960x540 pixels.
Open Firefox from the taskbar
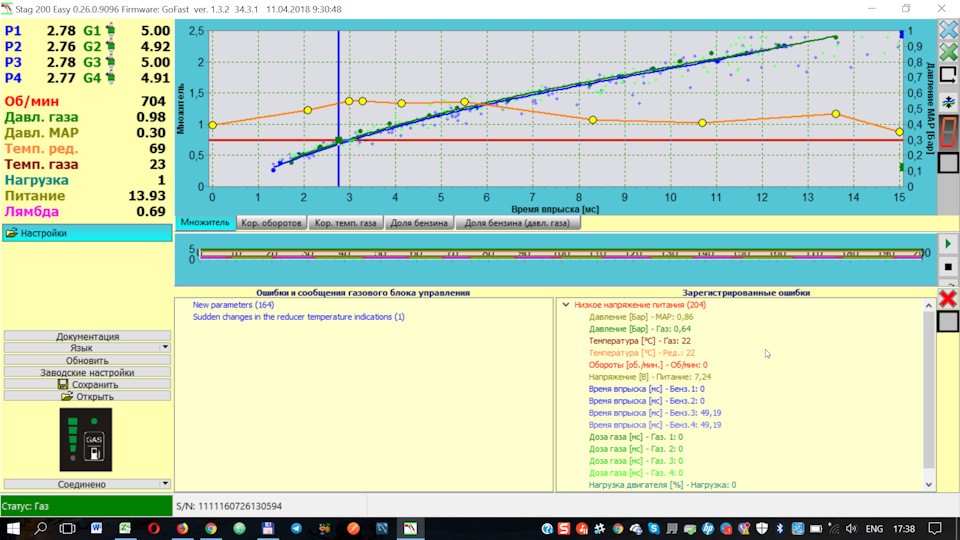click(x=182, y=528)
